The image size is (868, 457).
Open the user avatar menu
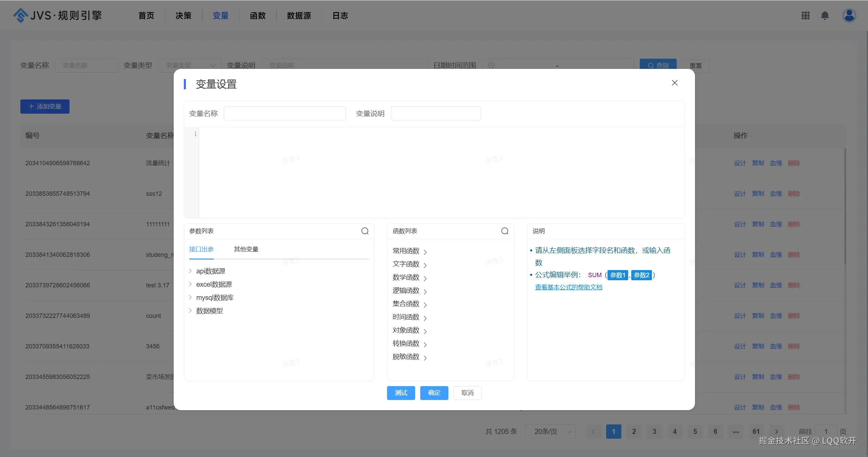pyautogui.click(x=849, y=16)
